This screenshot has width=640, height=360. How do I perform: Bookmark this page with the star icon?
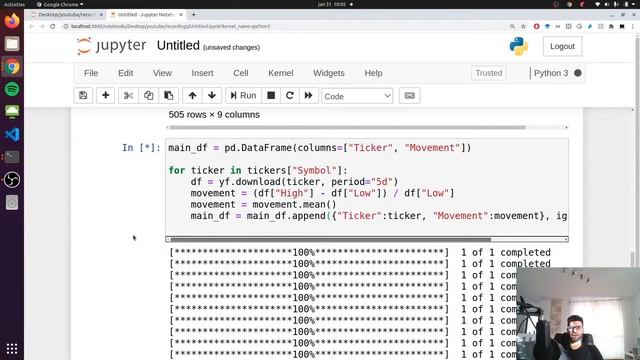pos(523,27)
